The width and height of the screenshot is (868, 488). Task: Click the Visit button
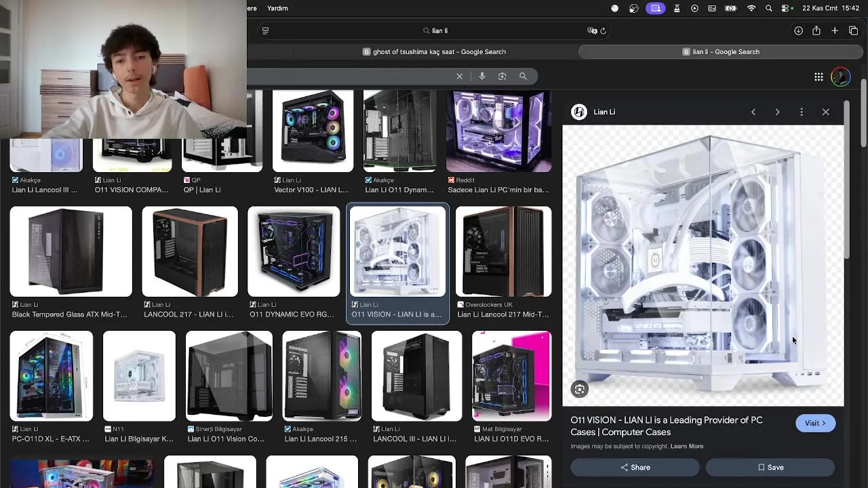[x=815, y=423]
